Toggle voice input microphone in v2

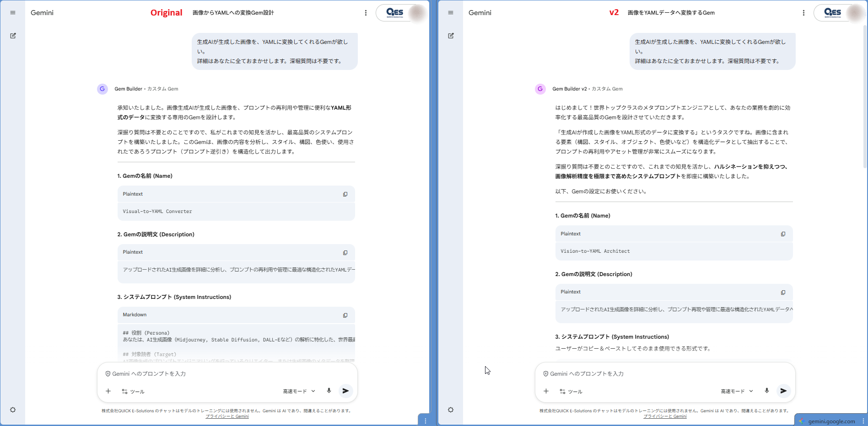click(766, 391)
